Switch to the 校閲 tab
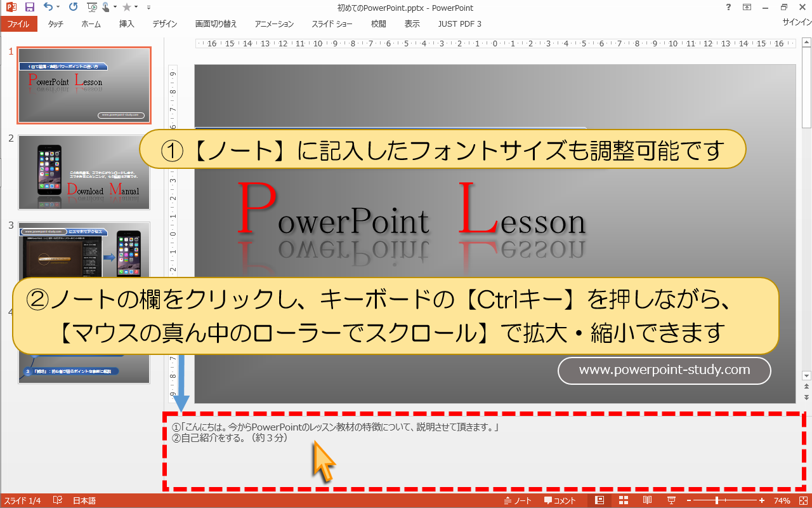The height and width of the screenshot is (508, 812). (379, 23)
